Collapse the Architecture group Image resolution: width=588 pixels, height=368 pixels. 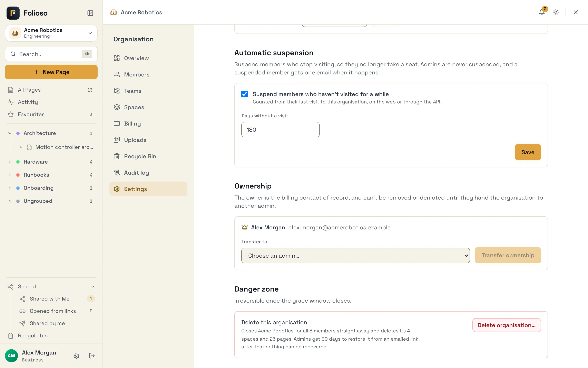coord(10,133)
